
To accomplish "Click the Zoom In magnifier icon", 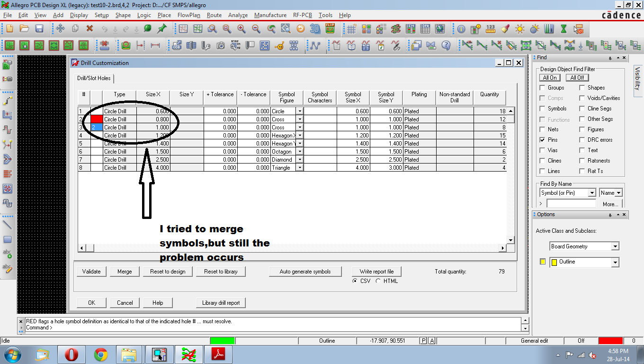I will tap(241, 29).
